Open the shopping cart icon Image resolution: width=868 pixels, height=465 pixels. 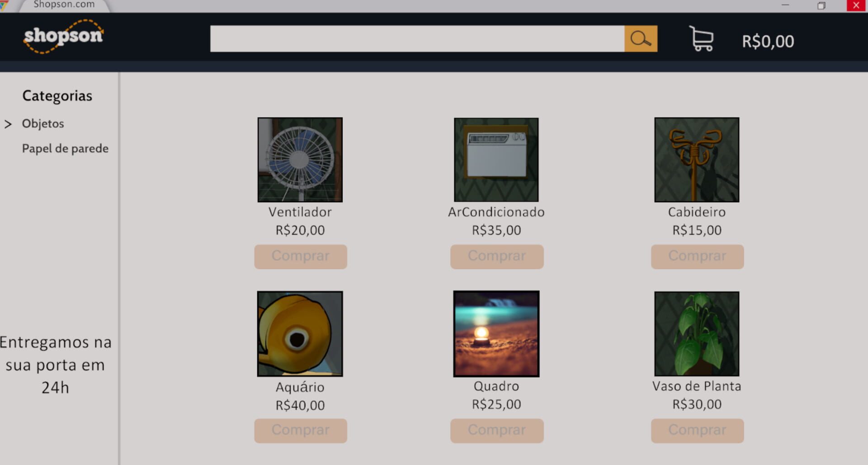pyautogui.click(x=701, y=39)
